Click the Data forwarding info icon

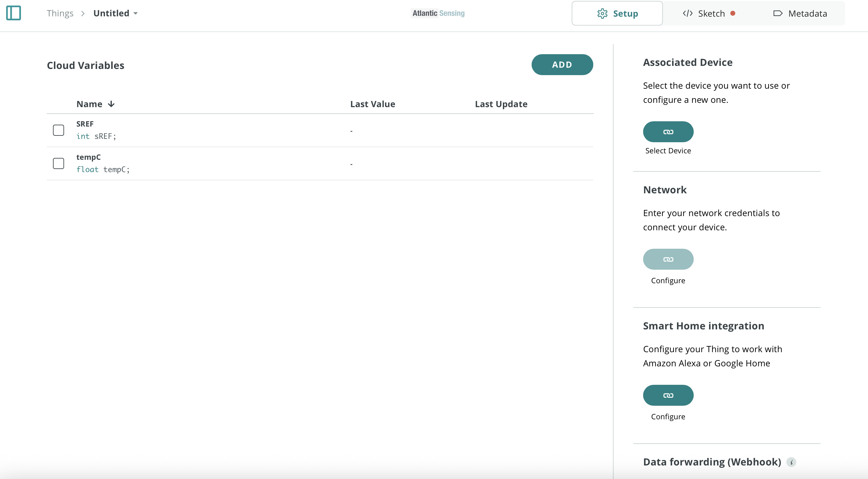791,462
